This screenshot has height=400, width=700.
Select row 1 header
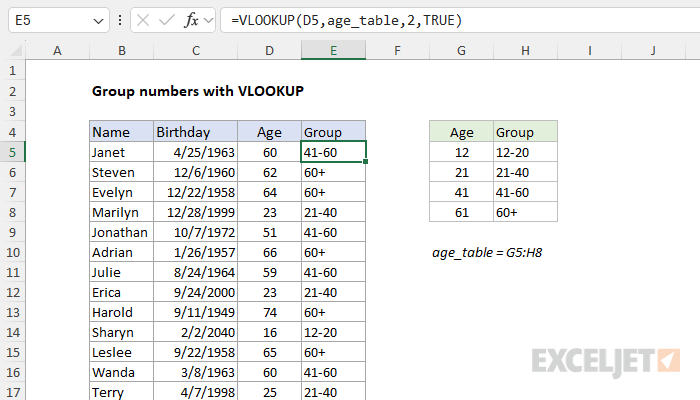tap(12, 71)
